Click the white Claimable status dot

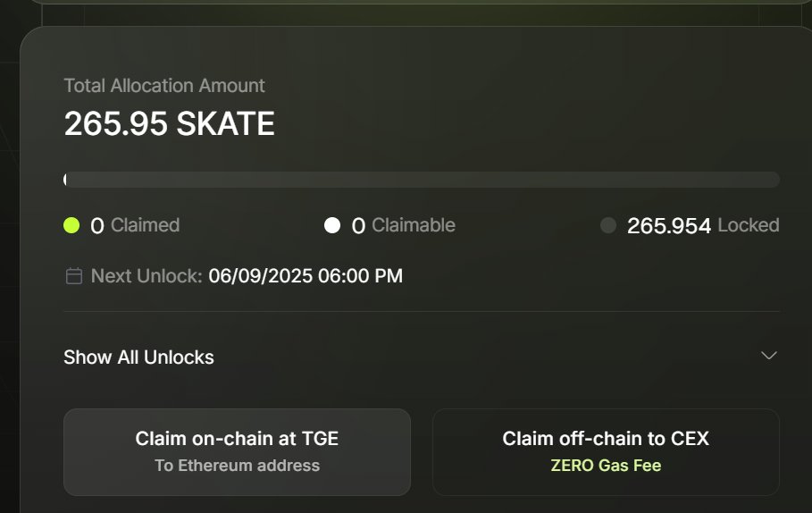[332, 225]
